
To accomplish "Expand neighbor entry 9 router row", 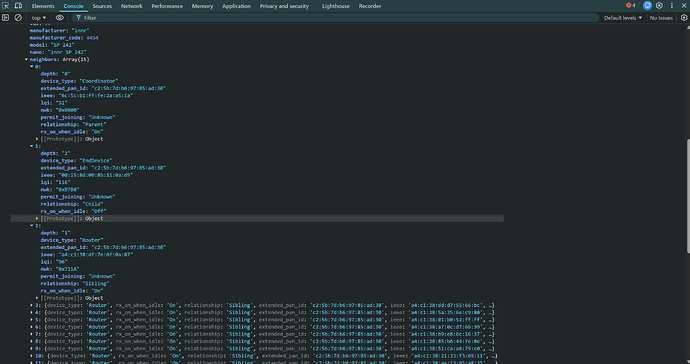I will coord(32,349).
